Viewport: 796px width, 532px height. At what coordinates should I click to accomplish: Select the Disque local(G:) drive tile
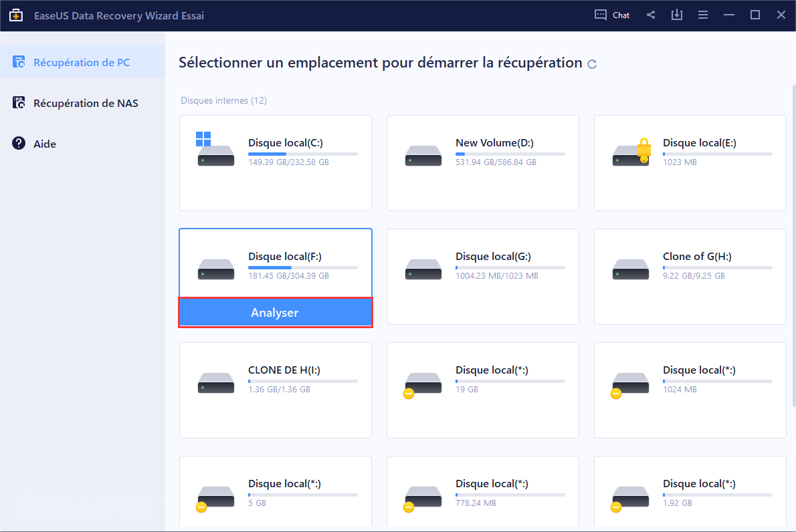point(482,276)
